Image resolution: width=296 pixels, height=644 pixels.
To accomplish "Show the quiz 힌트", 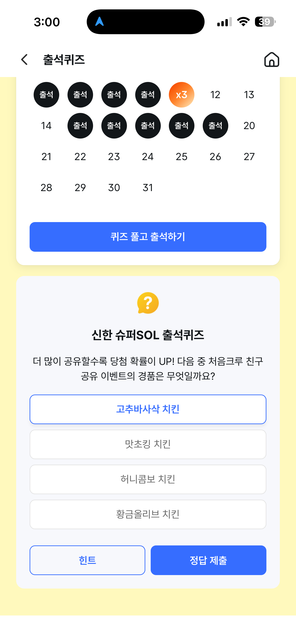I will tap(87, 560).
